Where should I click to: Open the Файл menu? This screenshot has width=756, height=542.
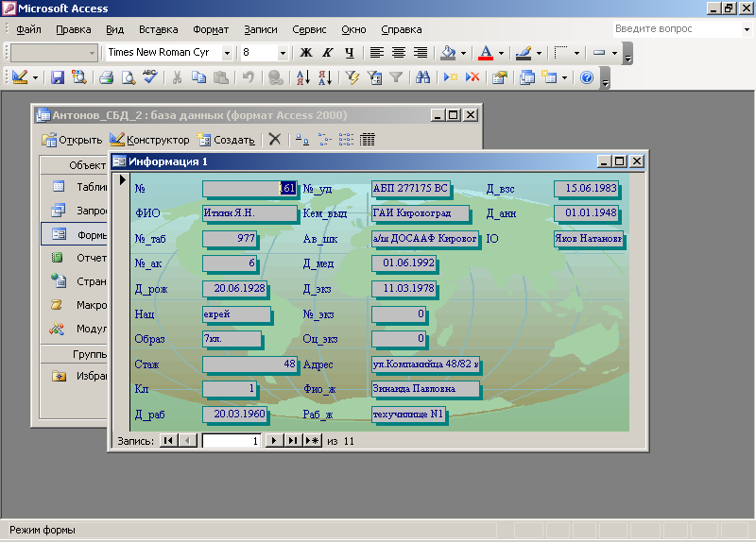28,29
